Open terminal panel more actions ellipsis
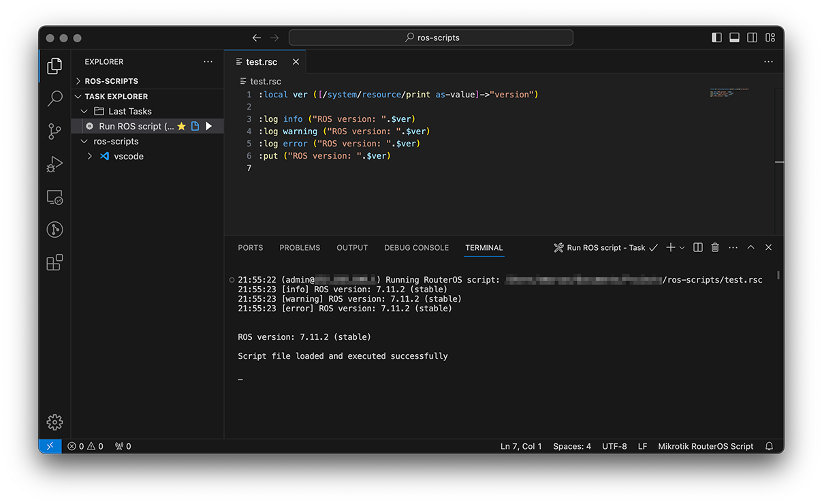 tap(733, 247)
